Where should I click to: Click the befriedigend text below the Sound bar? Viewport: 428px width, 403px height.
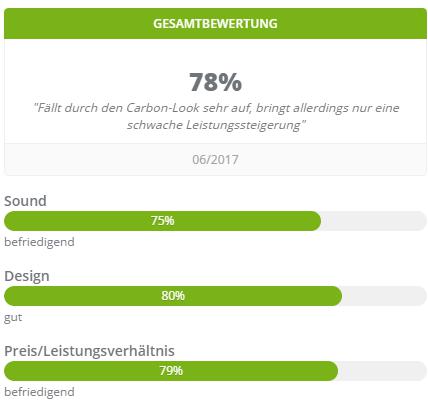pos(39,242)
